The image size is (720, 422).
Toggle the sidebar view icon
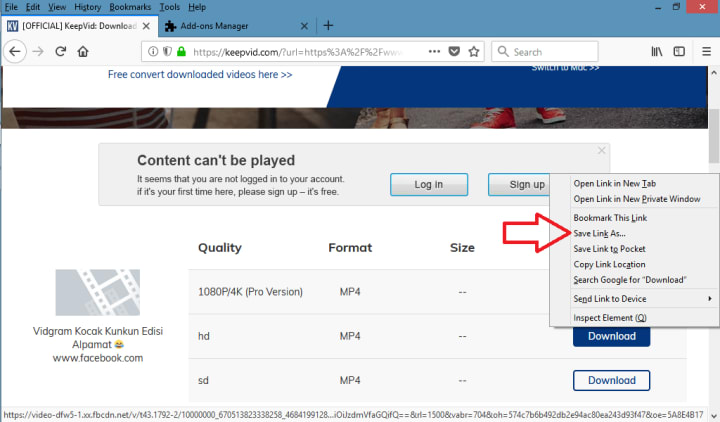679,51
